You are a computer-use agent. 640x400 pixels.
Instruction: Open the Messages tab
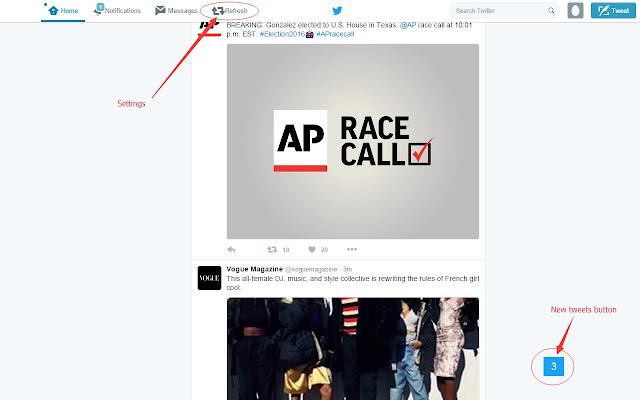coord(176,11)
